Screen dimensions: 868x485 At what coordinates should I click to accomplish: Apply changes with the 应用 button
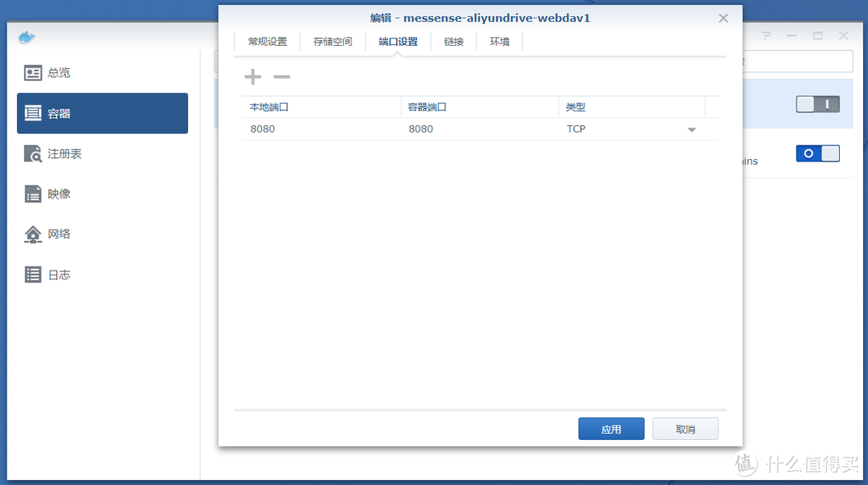tap(611, 429)
